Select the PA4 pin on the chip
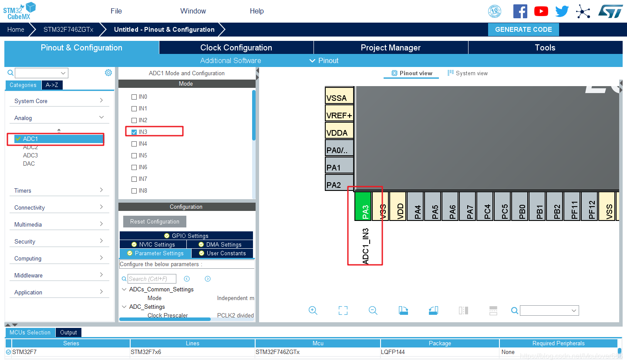 pos(415,206)
